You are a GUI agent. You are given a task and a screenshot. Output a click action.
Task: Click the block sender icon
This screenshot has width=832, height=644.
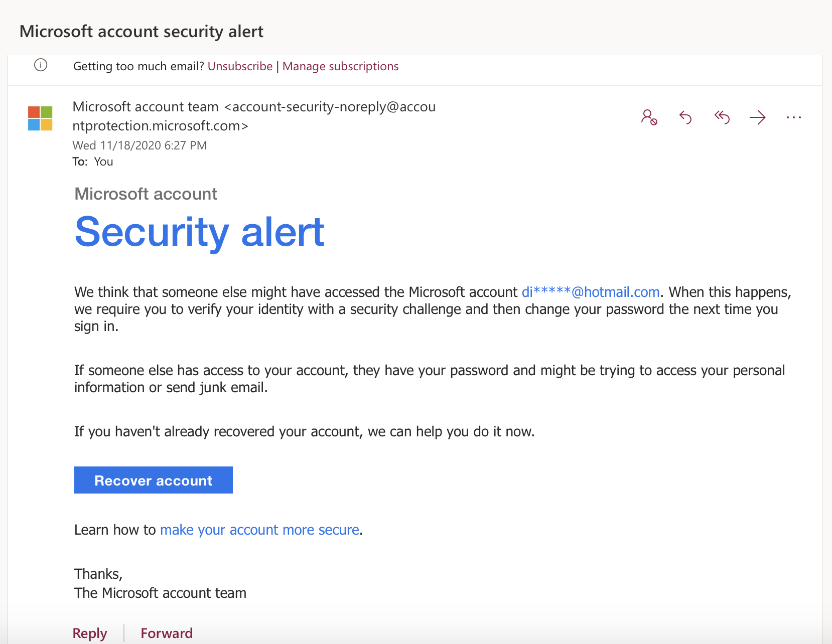[649, 117]
